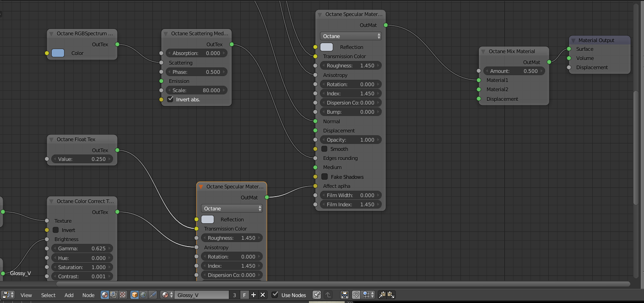This screenshot has width=644, height=303.
Task: Collapse the Octane Color Correct Tex node
Action: click(52, 201)
